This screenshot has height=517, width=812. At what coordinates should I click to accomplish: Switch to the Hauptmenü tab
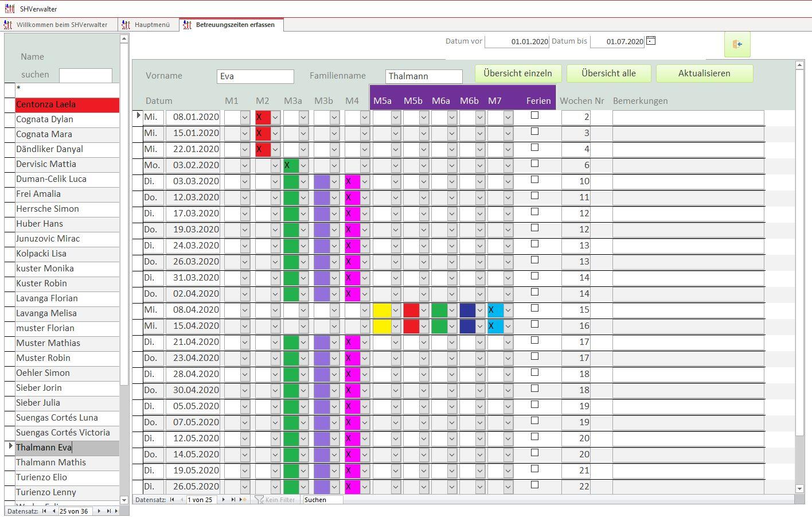pos(151,25)
